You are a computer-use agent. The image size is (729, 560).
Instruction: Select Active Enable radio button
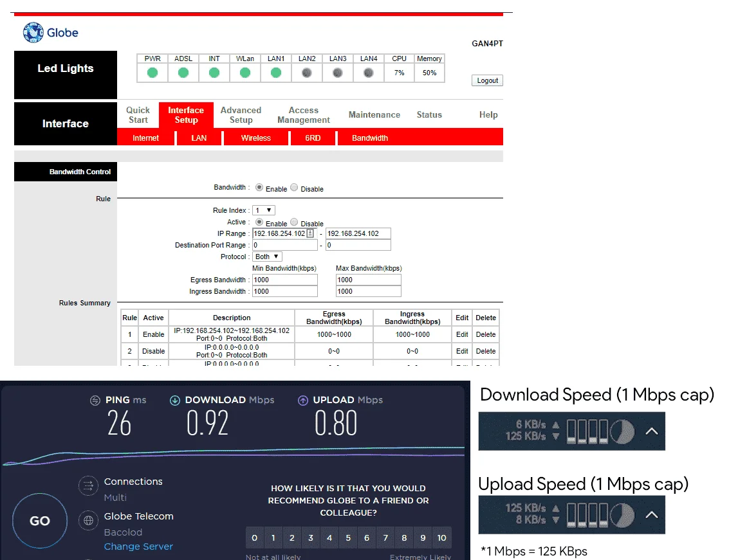(259, 222)
